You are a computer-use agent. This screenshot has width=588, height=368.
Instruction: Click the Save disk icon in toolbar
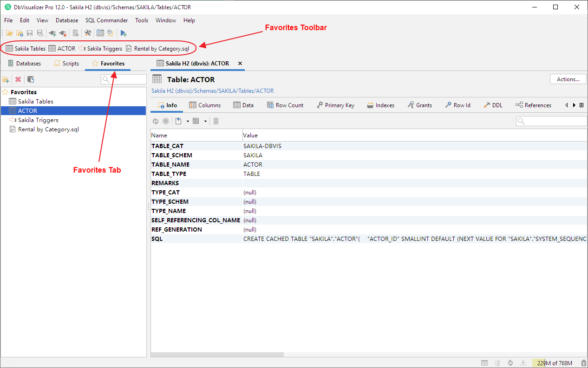30,33
